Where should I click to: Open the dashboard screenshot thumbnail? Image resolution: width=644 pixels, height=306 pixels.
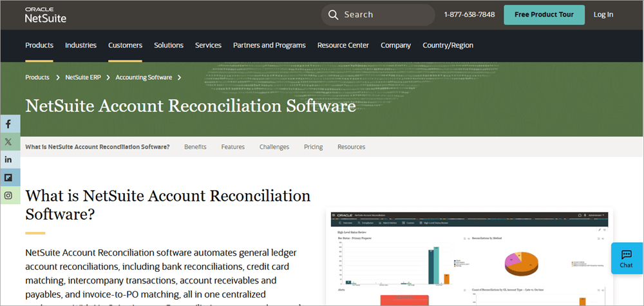pos(469,258)
